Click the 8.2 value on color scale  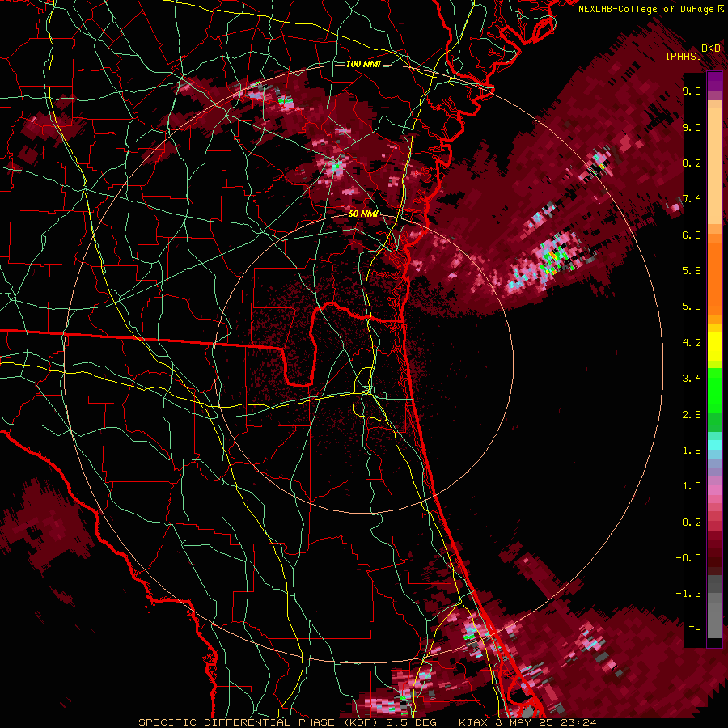click(x=692, y=163)
